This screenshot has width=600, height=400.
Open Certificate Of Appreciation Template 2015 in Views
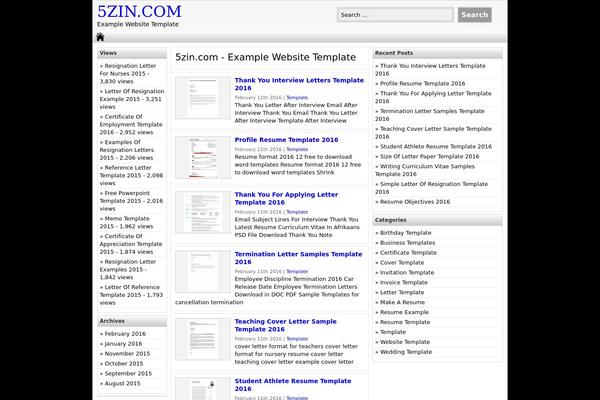(131, 244)
